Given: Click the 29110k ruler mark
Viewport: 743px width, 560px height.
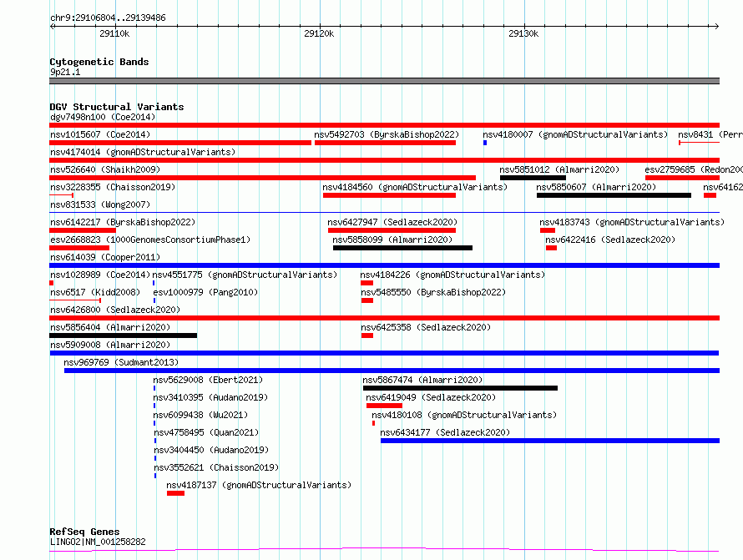Looking at the screenshot, I should (114, 33).
